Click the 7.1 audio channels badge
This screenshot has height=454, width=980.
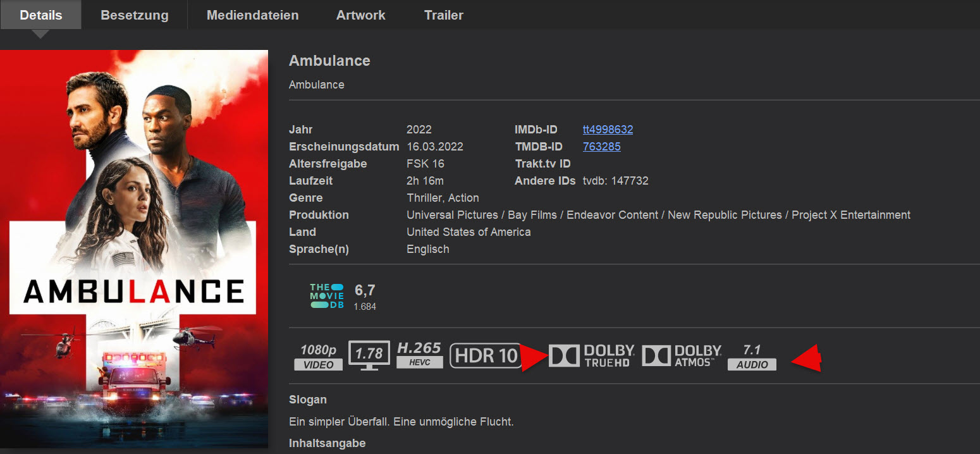(752, 357)
